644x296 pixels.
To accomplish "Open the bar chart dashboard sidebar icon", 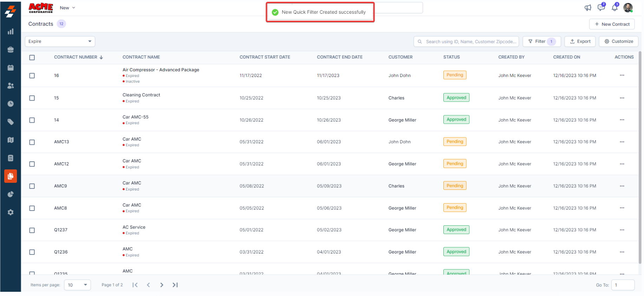I will (11, 32).
